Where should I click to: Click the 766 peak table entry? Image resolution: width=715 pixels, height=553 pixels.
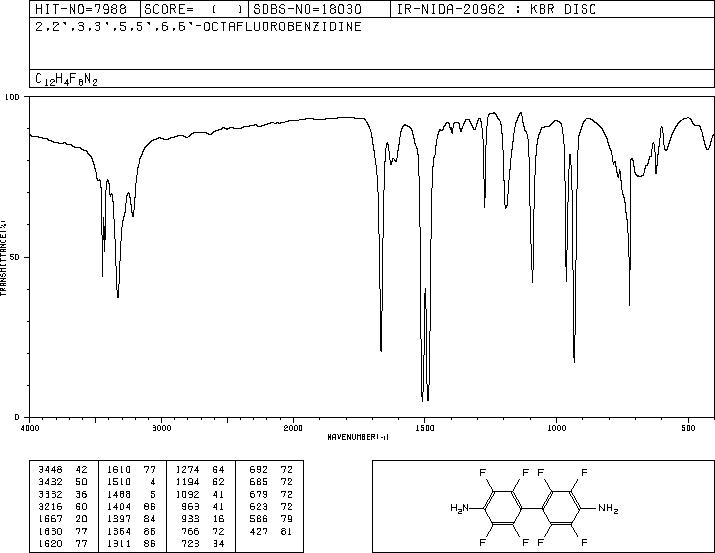pos(190,532)
